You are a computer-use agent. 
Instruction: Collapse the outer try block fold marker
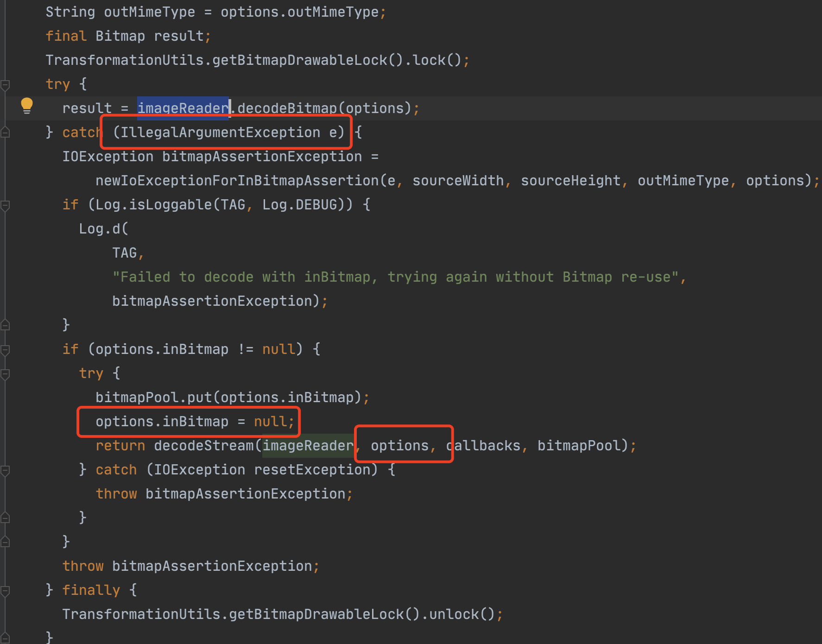pyautogui.click(x=6, y=84)
